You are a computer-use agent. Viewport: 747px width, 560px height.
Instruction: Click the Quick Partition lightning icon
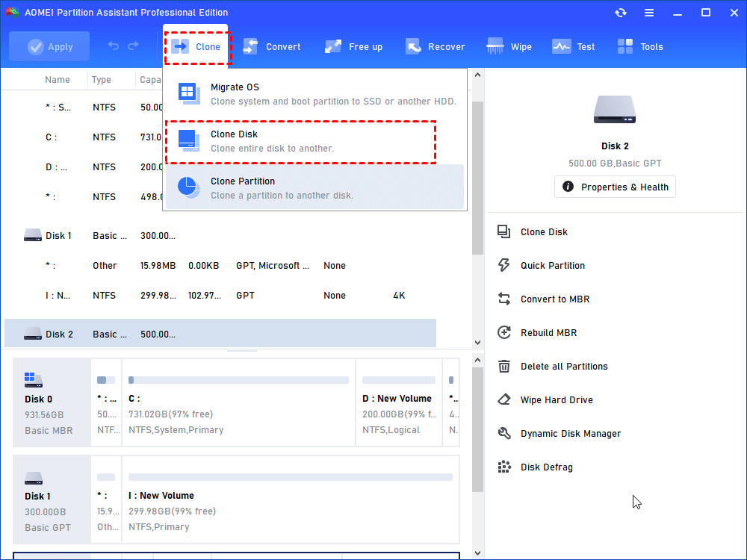(504, 265)
